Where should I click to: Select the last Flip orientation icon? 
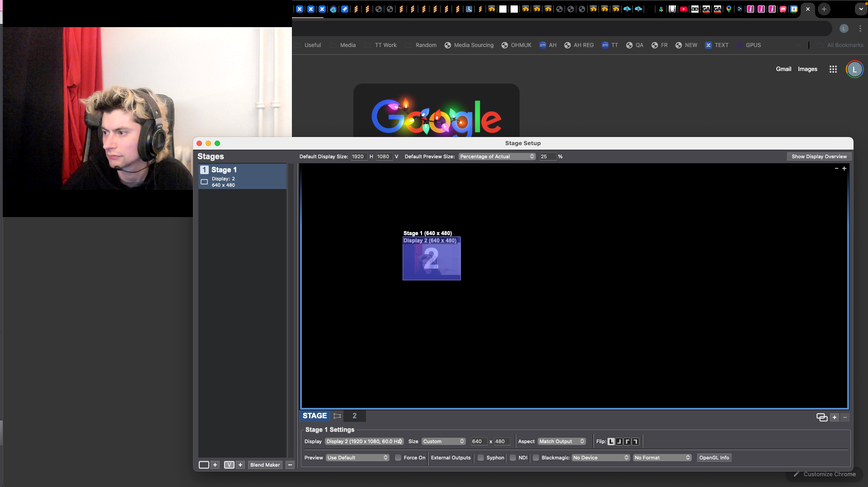tap(635, 442)
